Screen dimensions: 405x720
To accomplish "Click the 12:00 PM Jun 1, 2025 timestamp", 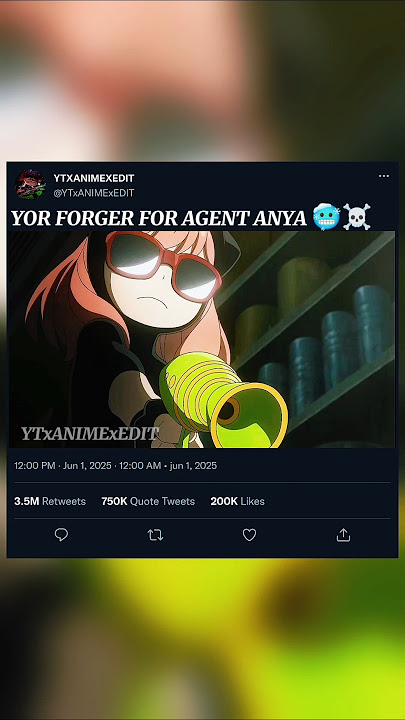I will coord(63,466).
